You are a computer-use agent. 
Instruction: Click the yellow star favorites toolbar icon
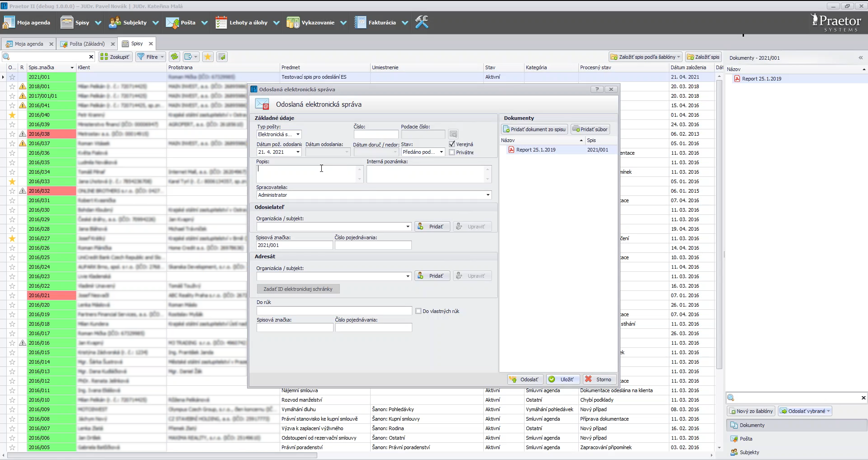coord(208,57)
